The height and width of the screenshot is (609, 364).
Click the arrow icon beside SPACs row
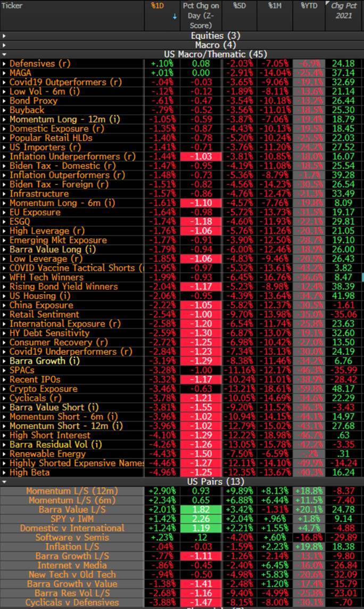coord(4,370)
